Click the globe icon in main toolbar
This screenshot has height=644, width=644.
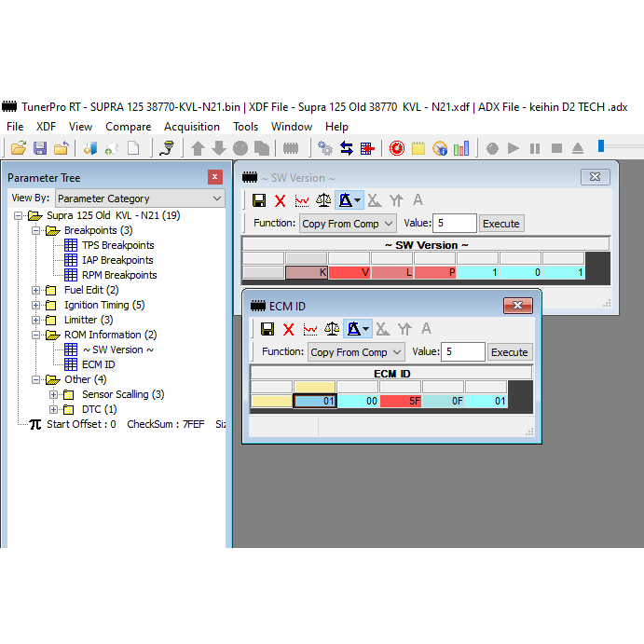click(440, 148)
